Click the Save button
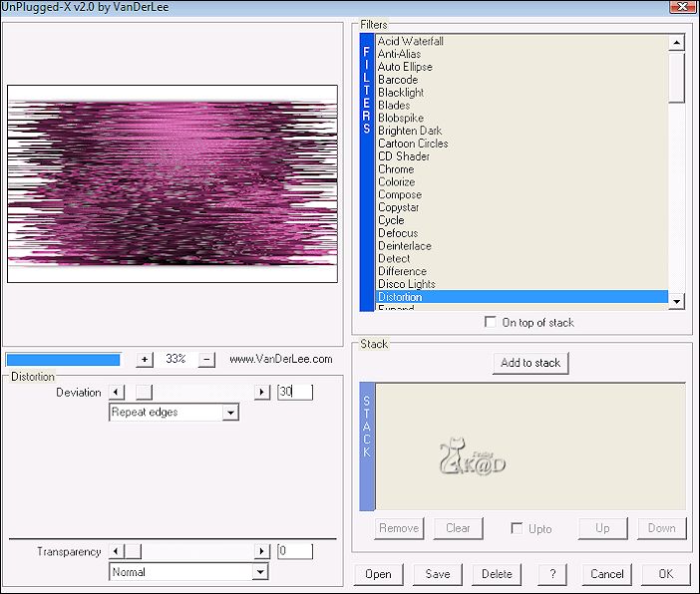This screenshot has width=700, height=594. coord(438,574)
